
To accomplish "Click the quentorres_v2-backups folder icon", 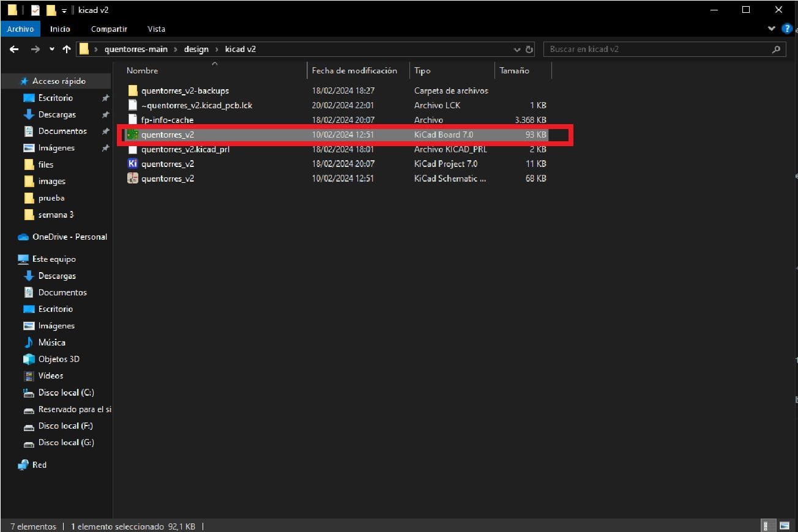I will 133,91.
